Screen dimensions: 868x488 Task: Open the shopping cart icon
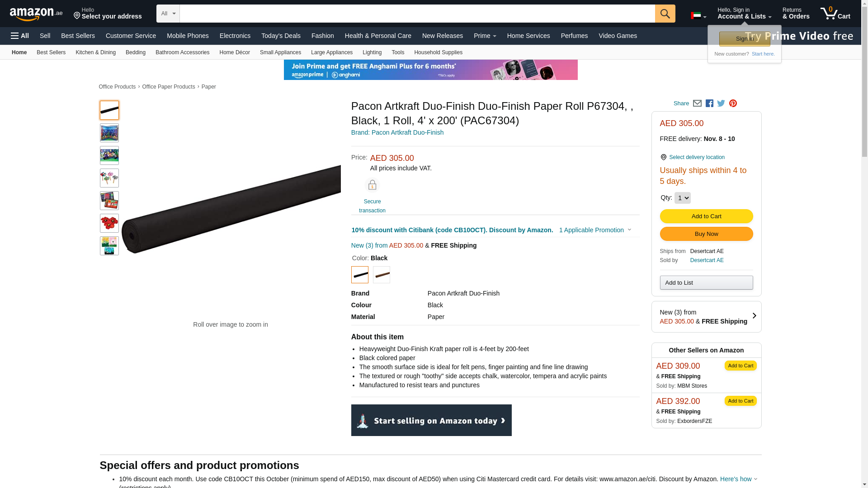click(x=835, y=14)
